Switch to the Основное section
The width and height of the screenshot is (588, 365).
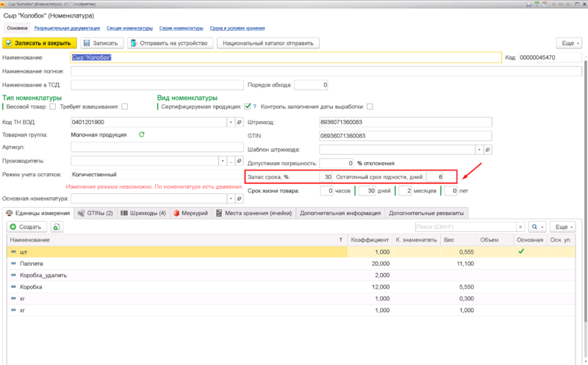17,28
